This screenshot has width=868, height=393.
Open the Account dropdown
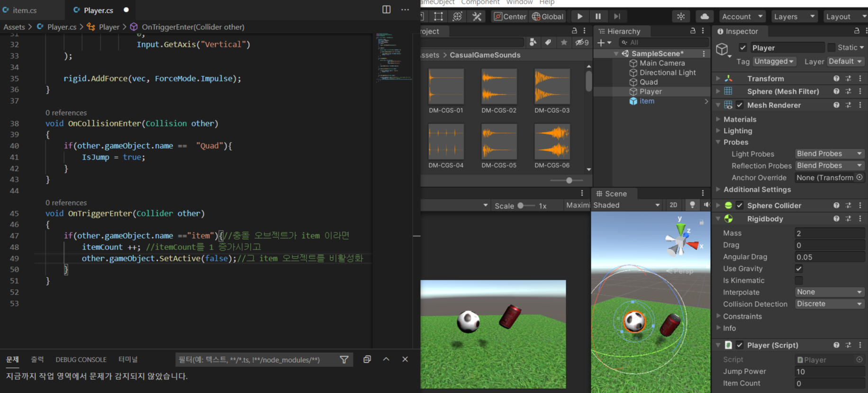742,16
